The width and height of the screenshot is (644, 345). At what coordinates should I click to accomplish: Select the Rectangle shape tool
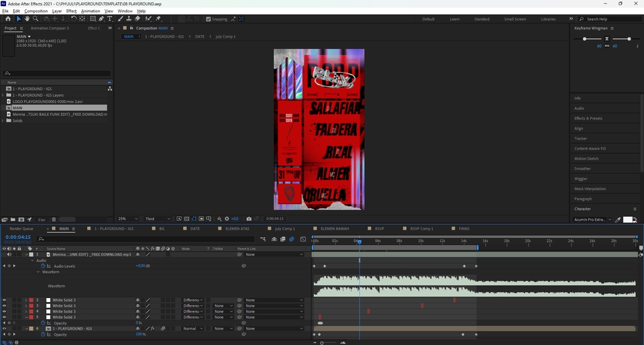pos(93,19)
